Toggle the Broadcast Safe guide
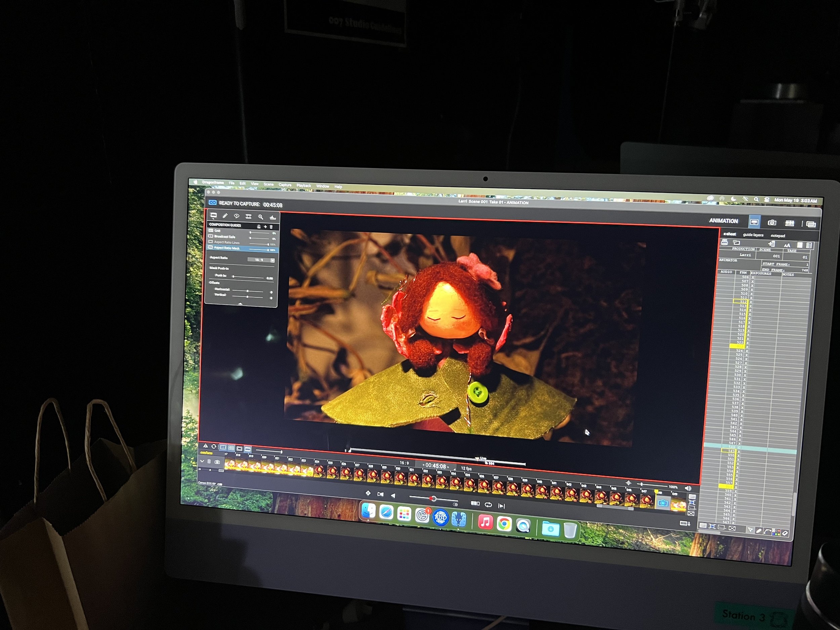Screen dimensions: 840x630 [x=211, y=236]
